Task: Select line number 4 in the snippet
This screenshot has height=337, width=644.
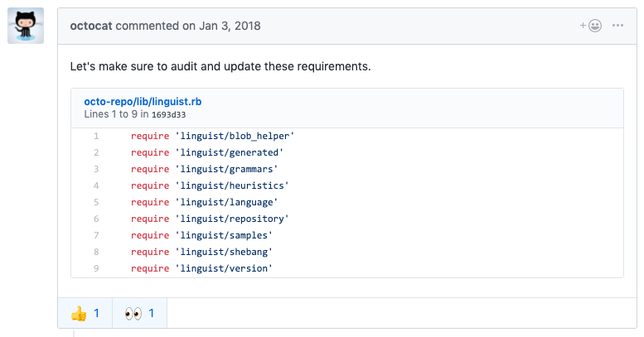Action: pyautogui.click(x=96, y=185)
